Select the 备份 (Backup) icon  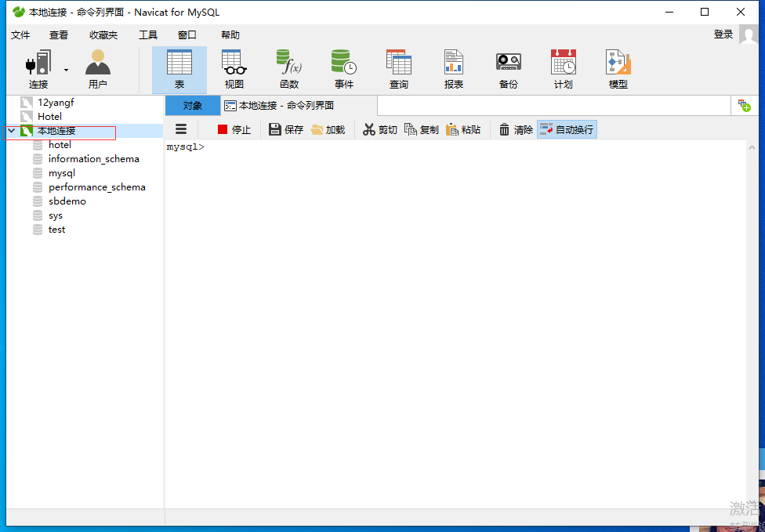pos(508,68)
